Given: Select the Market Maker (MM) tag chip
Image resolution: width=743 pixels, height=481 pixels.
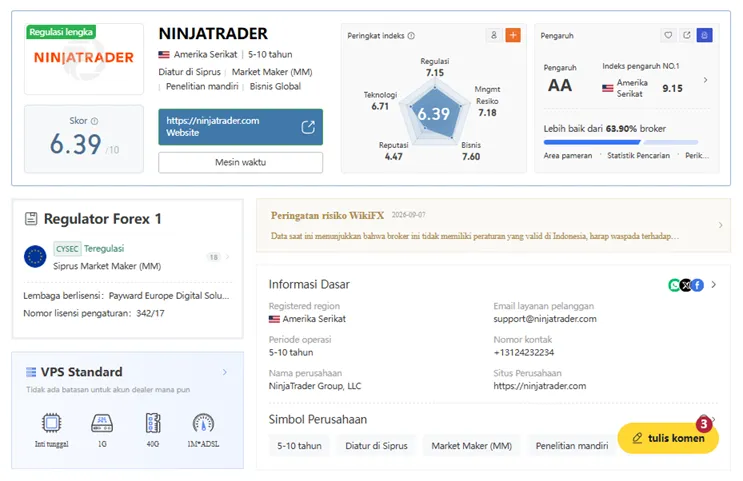Looking at the screenshot, I should (x=471, y=445).
